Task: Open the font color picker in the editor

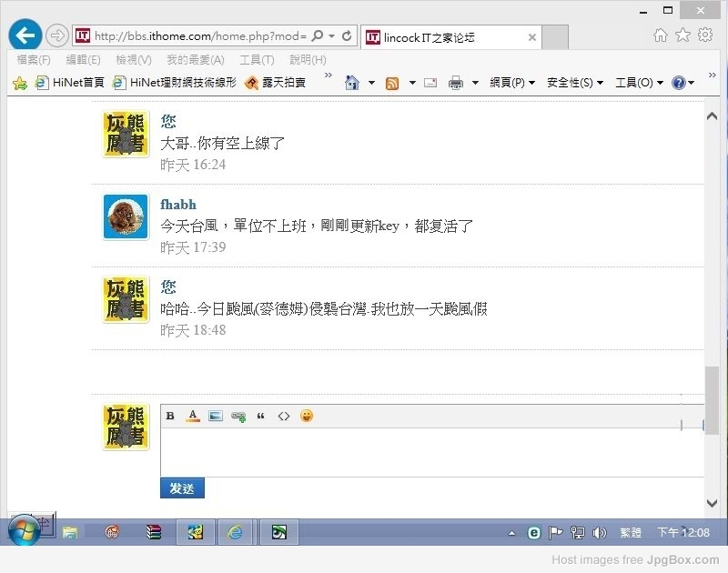Action: pos(193,417)
